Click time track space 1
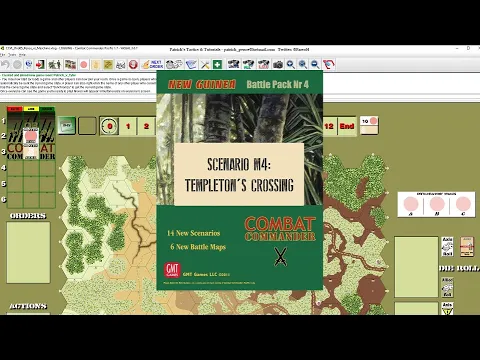 pos(128,126)
